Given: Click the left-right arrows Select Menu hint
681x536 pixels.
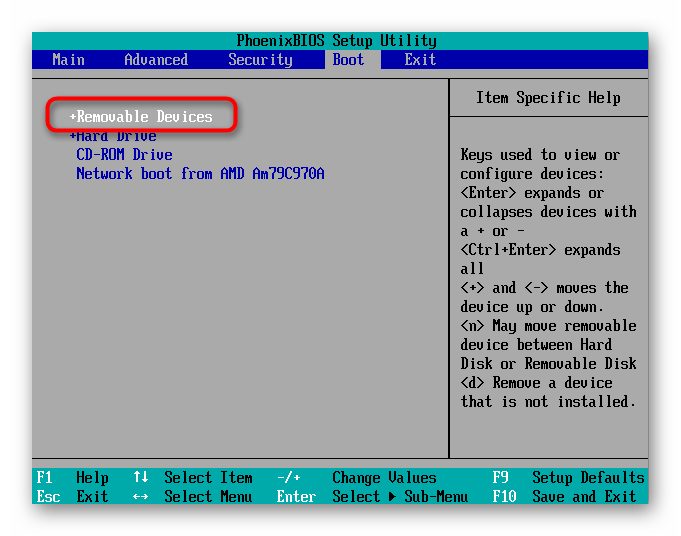Looking at the screenshot, I should click(x=193, y=496).
